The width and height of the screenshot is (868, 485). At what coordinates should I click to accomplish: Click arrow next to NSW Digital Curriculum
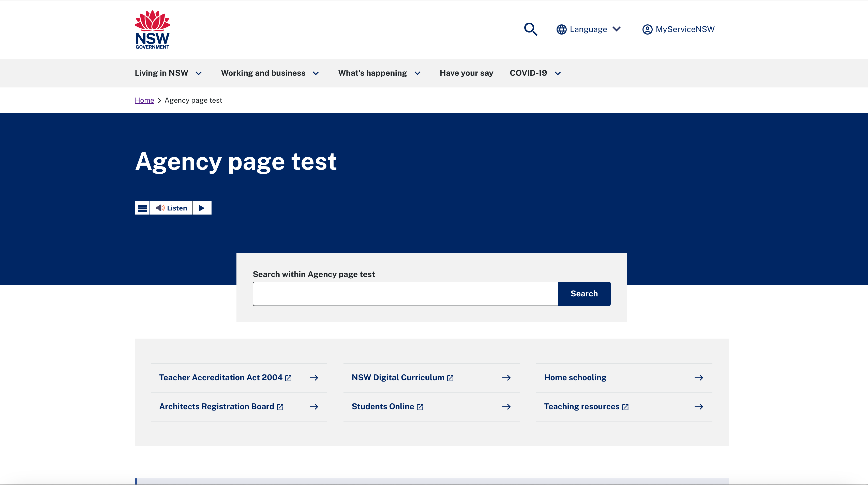coord(506,377)
